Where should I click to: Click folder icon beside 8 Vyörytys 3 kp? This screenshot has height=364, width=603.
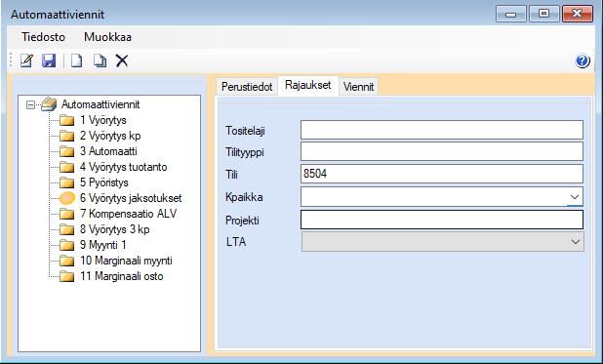click(67, 229)
